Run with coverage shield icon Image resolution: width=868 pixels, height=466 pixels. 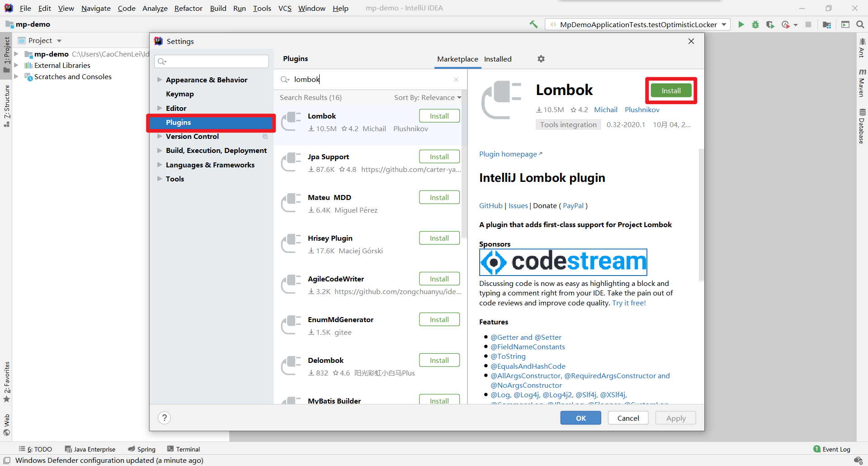coord(770,24)
